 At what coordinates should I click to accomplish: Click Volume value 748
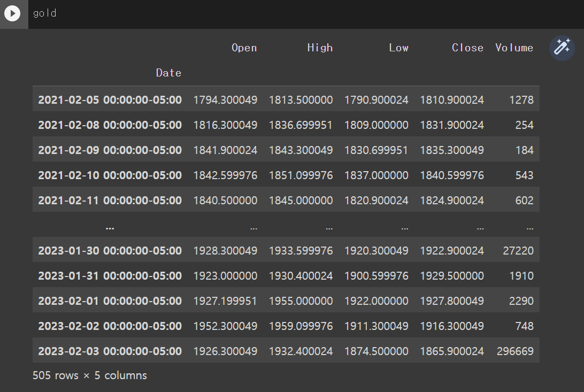[x=525, y=326]
